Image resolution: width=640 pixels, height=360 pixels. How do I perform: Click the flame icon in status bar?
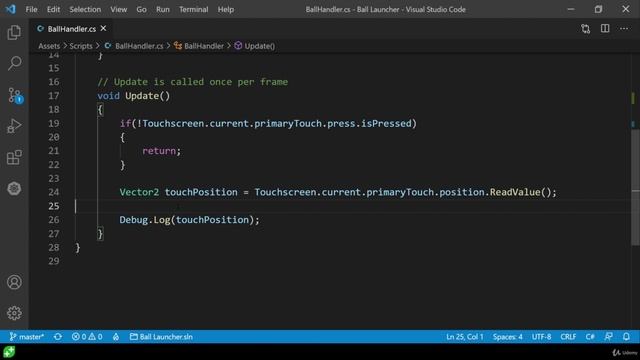tap(116, 337)
